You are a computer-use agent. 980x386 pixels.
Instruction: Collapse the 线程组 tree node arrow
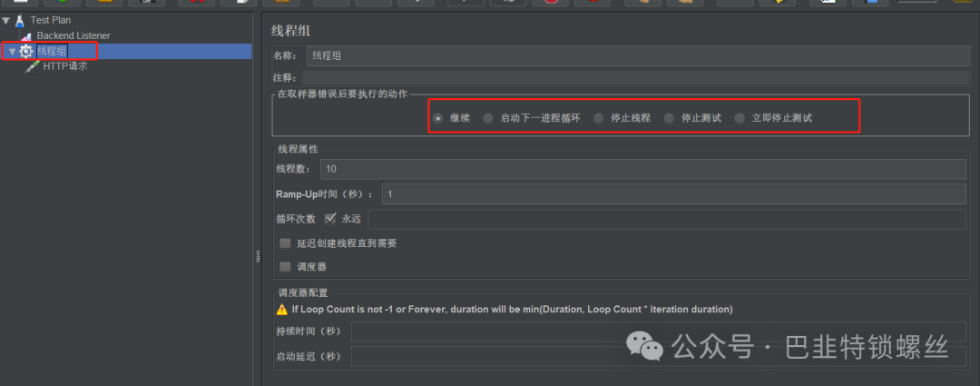click(12, 52)
